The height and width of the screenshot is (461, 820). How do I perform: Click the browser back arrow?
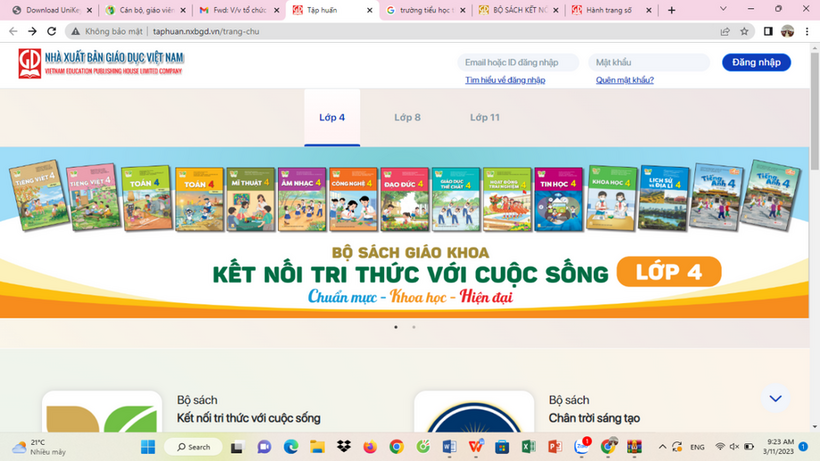pyautogui.click(x=13, y=31)
